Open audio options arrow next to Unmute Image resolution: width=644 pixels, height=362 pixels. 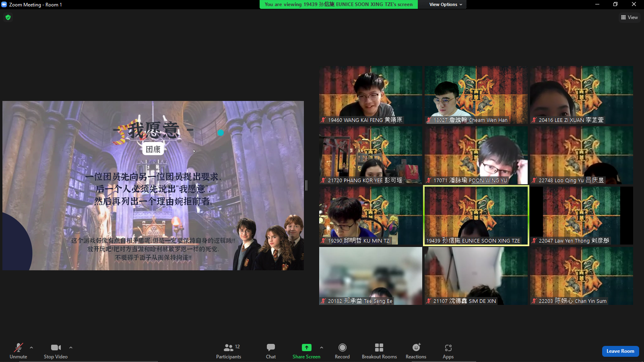coord(31,348)
